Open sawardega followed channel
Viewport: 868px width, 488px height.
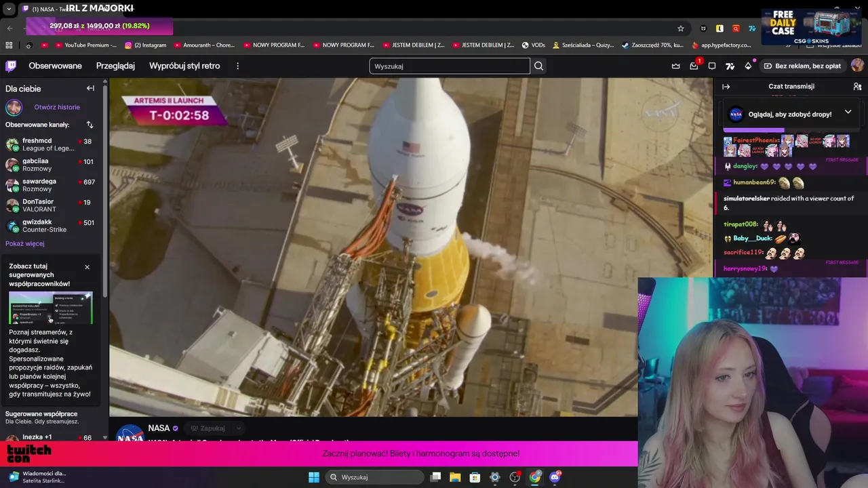click(52, 185)
